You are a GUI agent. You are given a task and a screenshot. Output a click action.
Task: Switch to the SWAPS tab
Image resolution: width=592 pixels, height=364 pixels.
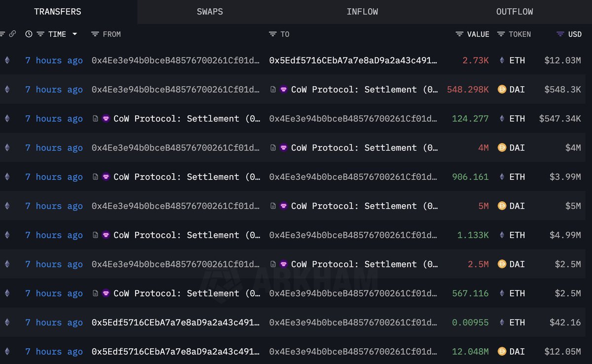pyautogui.click(x=210, y=12)
